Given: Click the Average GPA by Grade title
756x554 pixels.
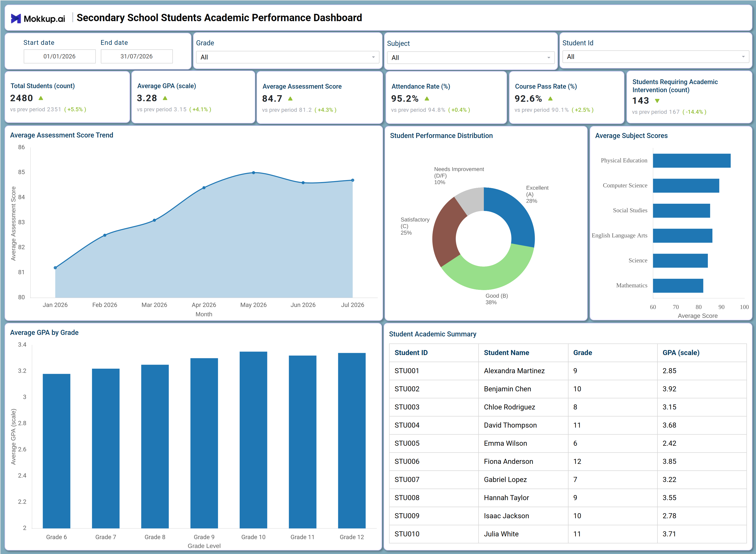Looking at the screenshot, I should pyautogui.click(x=44, y=333).
